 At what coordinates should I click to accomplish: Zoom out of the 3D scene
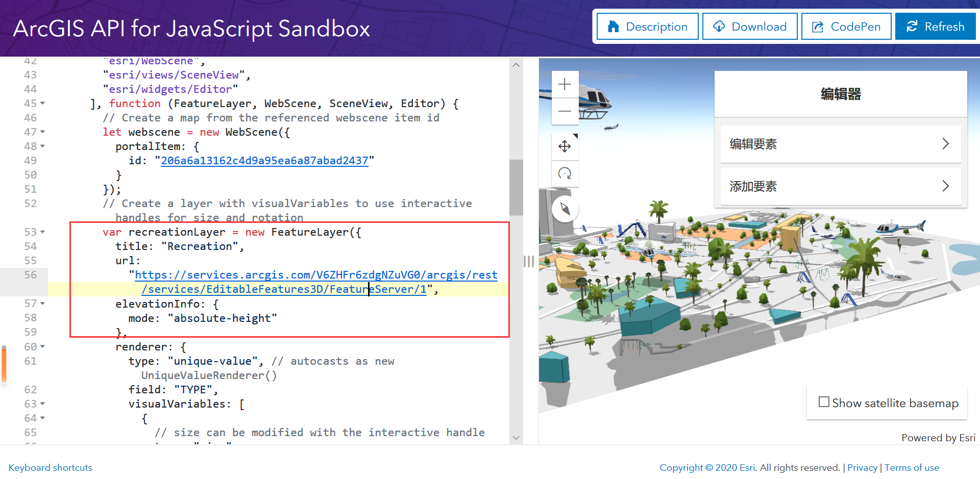click(x=565, y=111)
